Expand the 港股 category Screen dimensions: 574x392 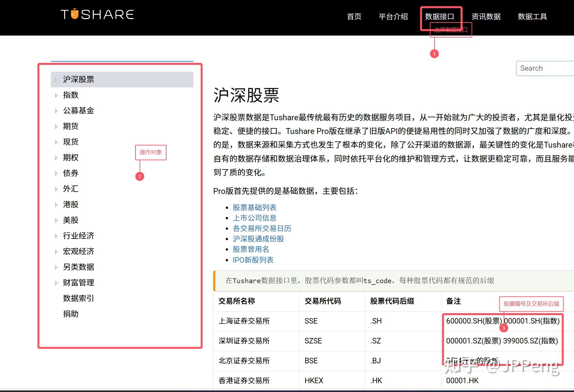[70, 204]
